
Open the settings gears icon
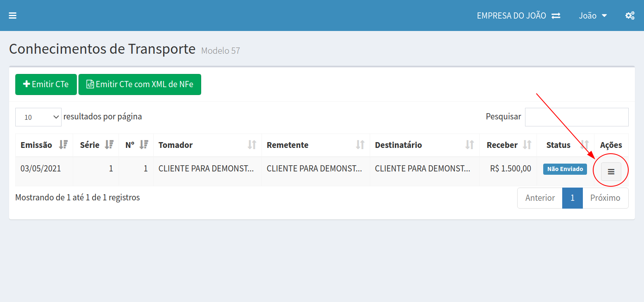click(x=630, y=16)
